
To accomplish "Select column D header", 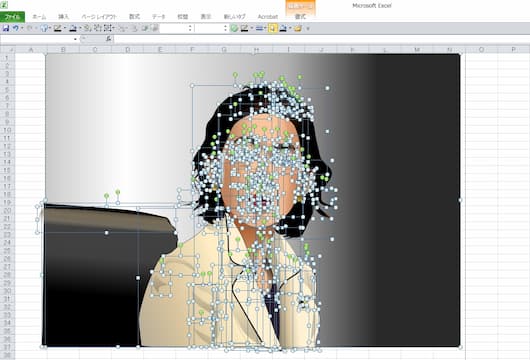I will 128,50.
